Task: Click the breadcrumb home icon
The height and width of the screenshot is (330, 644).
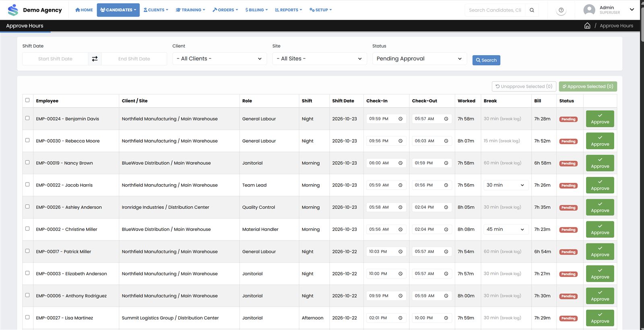Action: [x=587, y=26]
